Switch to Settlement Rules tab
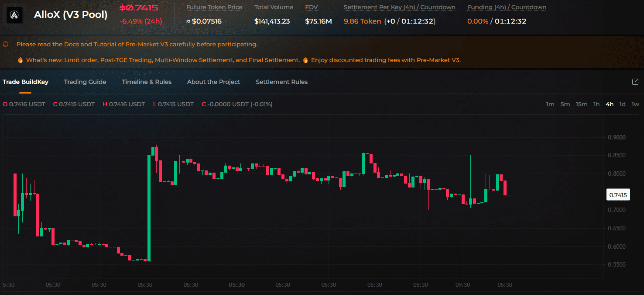The image size is (644, 295). [x=282, y=82]
